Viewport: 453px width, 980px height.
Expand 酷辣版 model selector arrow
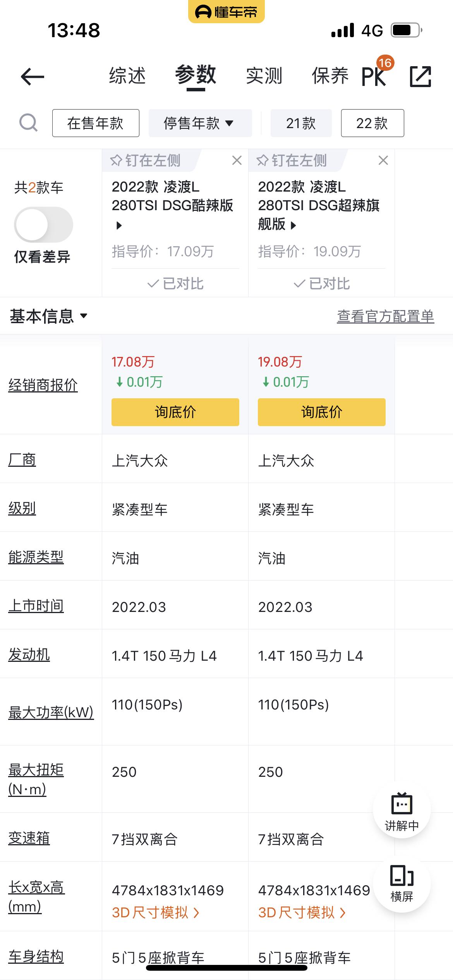tap(119, 225)
